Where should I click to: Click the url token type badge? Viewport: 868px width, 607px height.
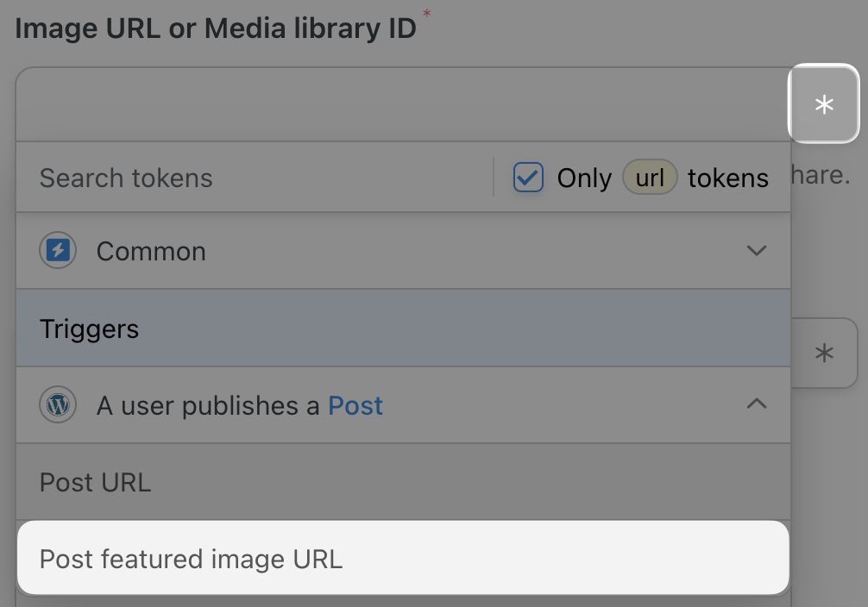(x=650, y=178)
